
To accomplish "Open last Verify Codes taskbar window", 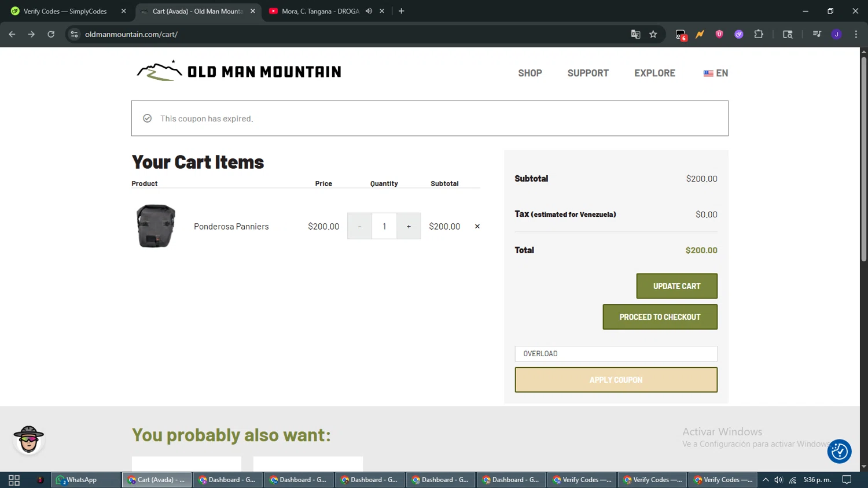I will pyautogui.click(x=723, y=480).
